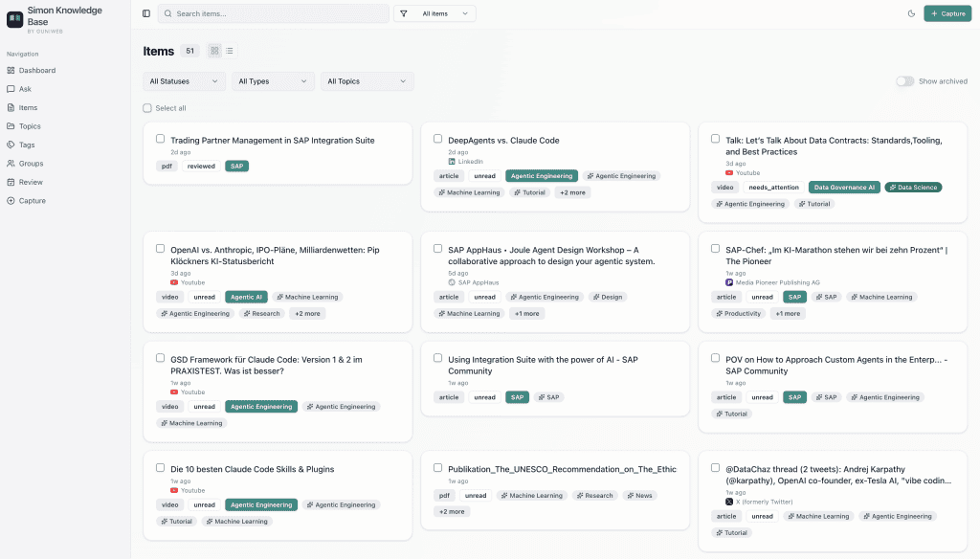This screenshot has width=980, height=559.
Task: Select checkbox for the UNESCO publication item
Action: click(438, 468)
